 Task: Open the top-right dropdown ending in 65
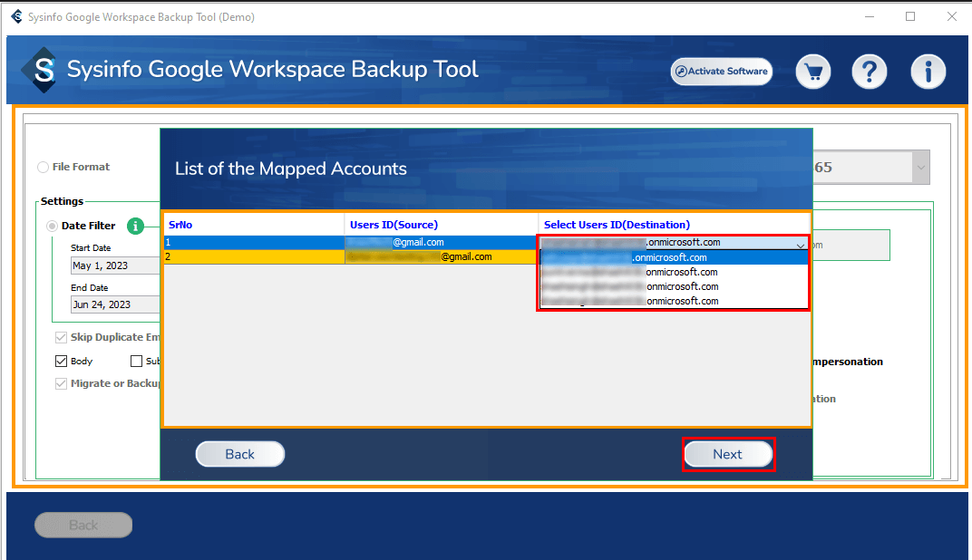920,168
